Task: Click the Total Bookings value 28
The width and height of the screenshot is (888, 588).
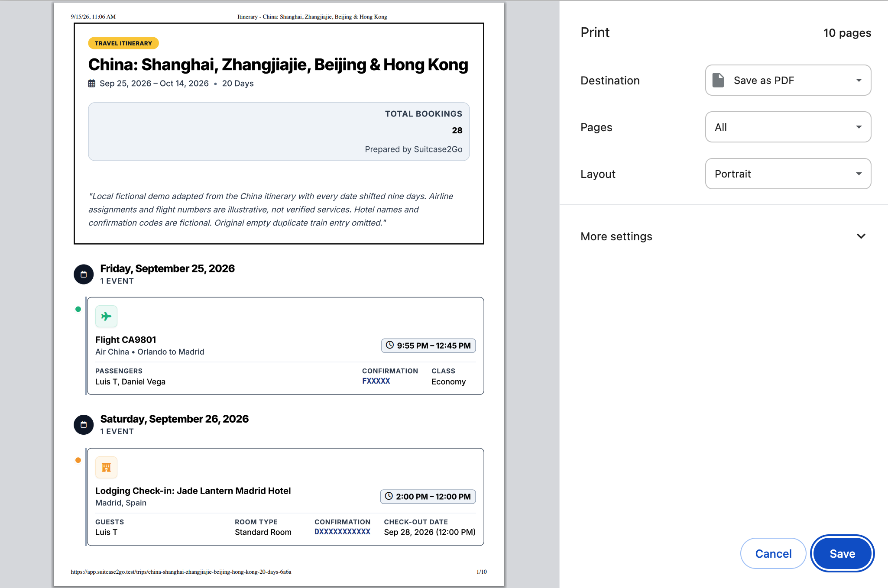Action: [x=457, y=130]
